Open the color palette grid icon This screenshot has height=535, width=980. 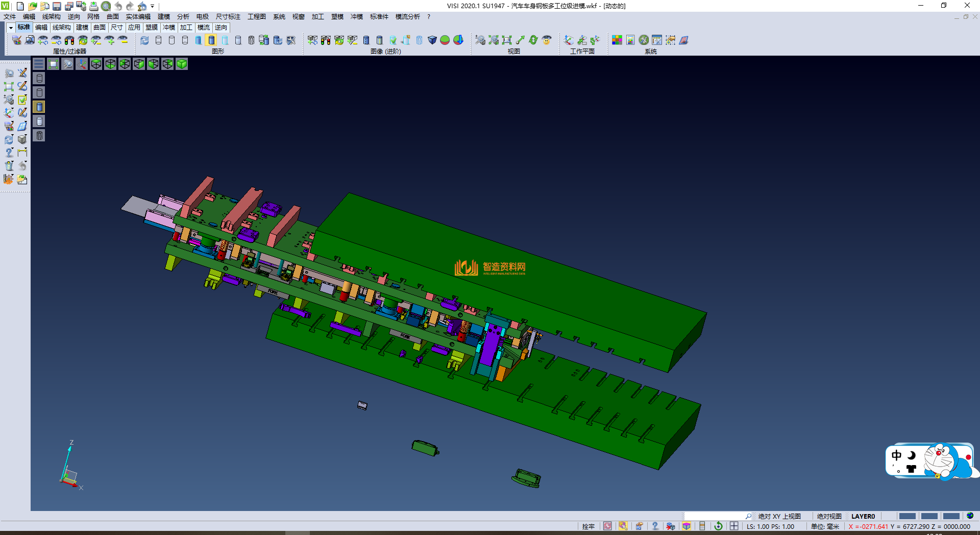pos(617,40)
